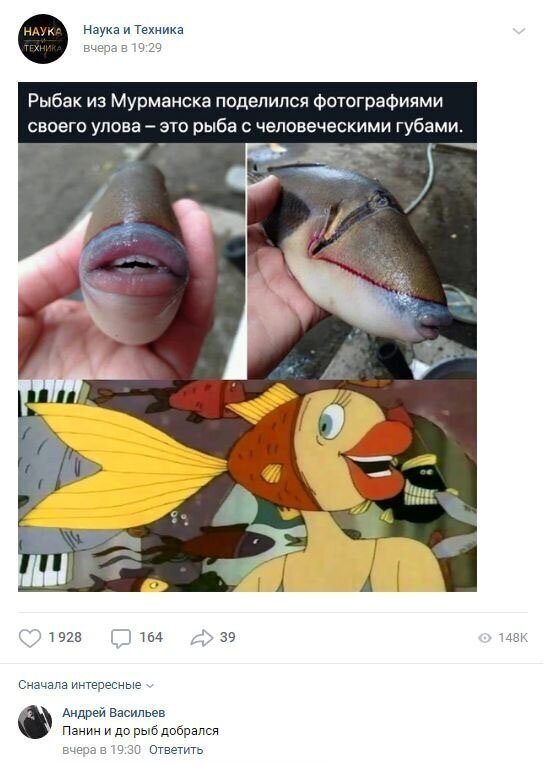
Task: Open the side-view fish photo
Action: (x=362, y=261)
